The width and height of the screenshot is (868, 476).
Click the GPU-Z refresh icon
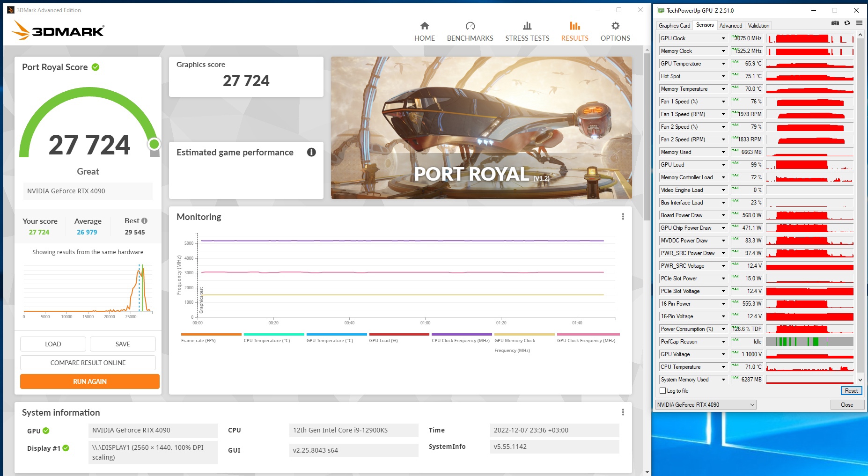[847, 23]
